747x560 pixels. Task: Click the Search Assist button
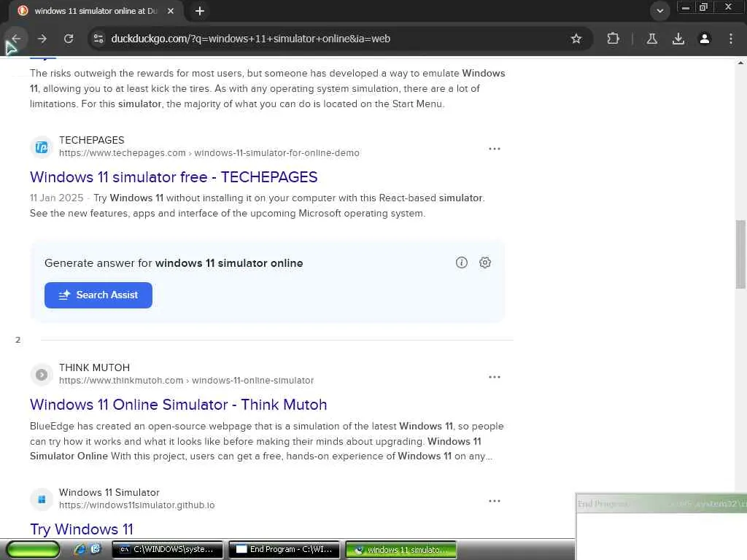click(98, 295)
